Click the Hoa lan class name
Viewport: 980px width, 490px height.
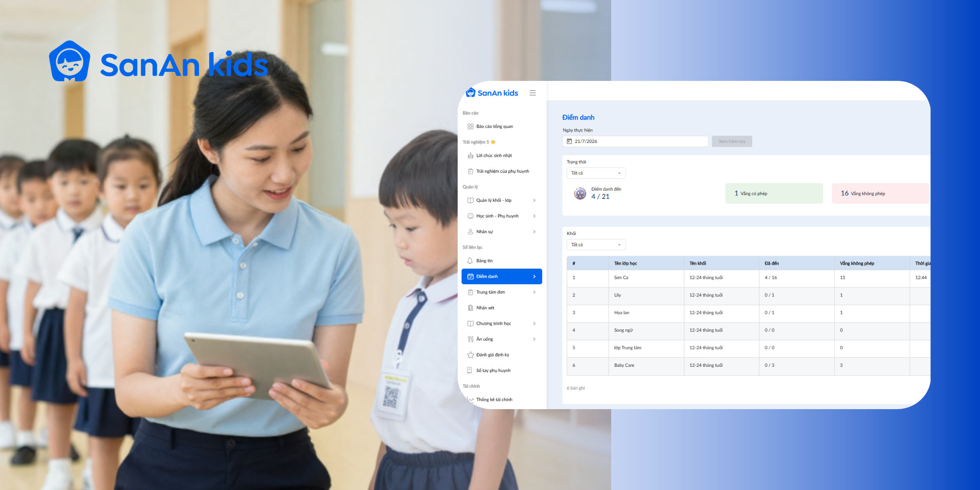621,313
